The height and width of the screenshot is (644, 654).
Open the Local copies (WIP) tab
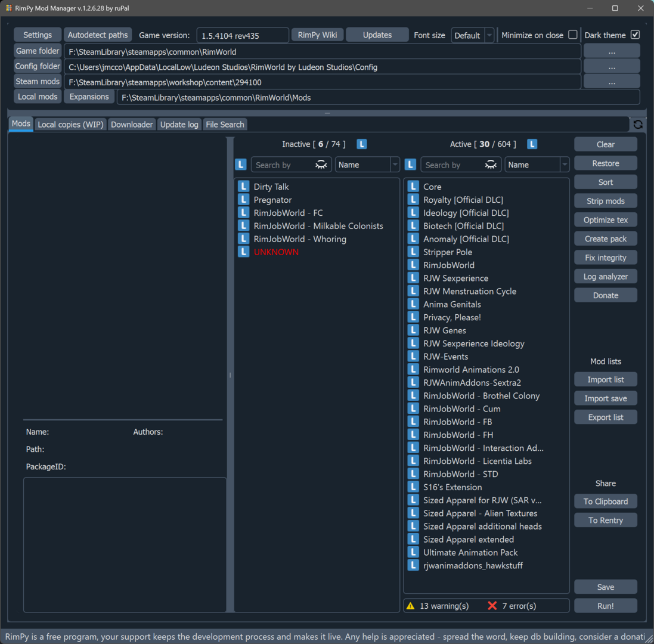pos(70,124)
